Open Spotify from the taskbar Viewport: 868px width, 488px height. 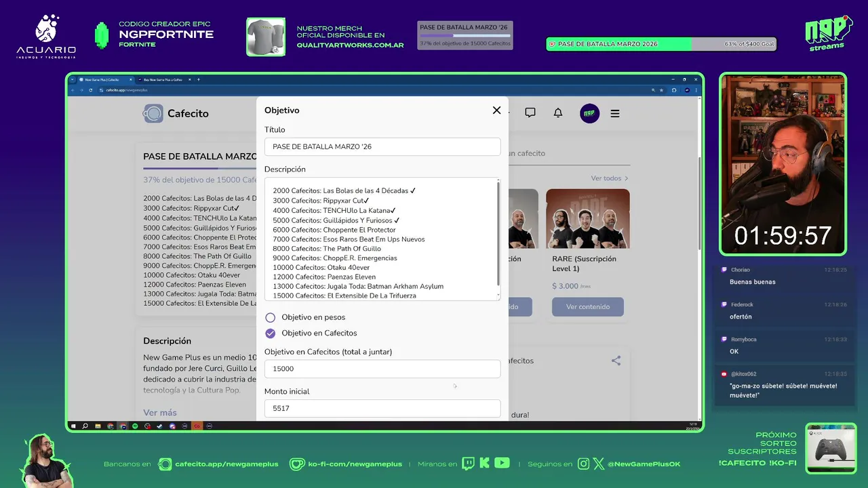[x=135, y=426]
